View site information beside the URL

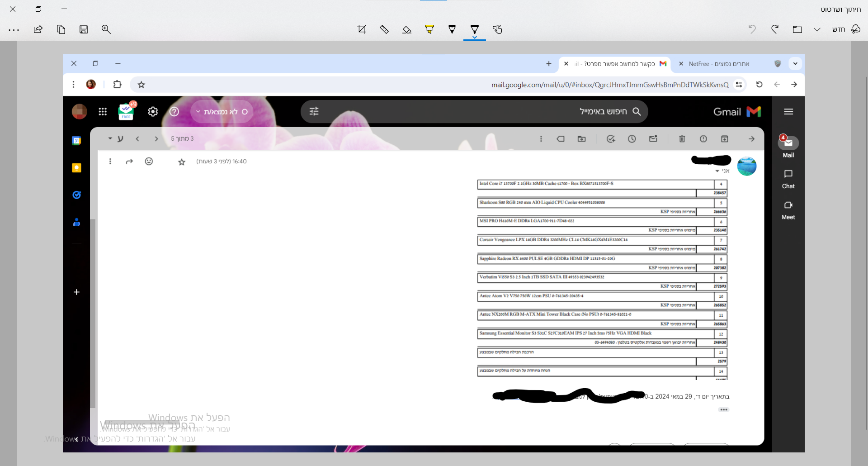[739, 85]
